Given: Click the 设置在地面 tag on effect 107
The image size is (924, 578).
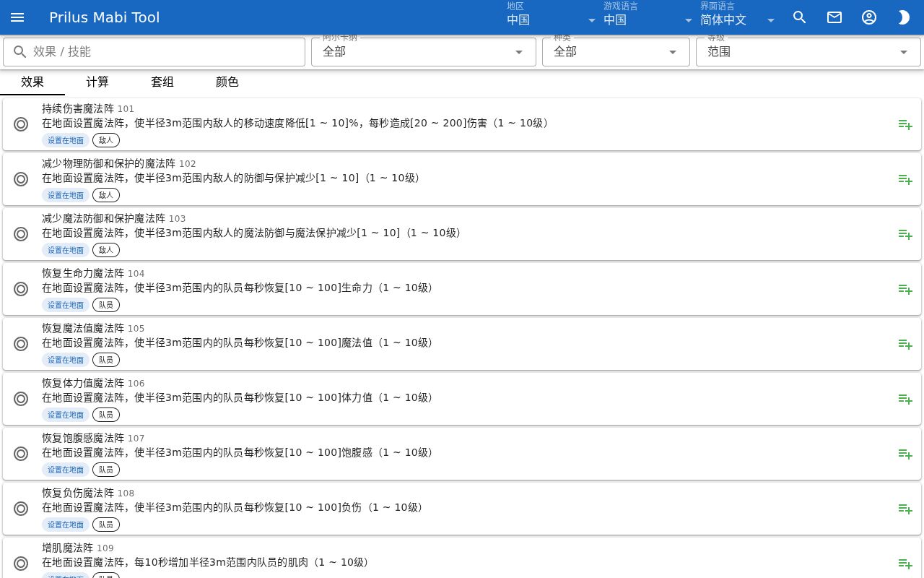Looking at the screenshot, I should tap(66, 470).
